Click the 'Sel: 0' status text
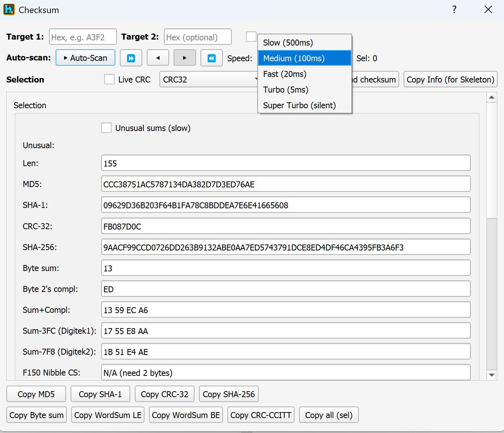 (367, 58)
